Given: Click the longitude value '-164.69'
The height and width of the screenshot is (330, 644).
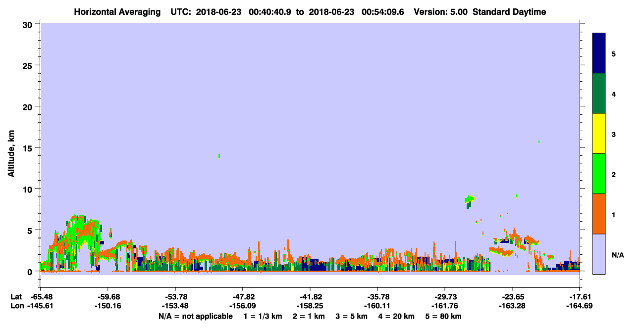Looking at the screenshot, I should coord(580,306).
